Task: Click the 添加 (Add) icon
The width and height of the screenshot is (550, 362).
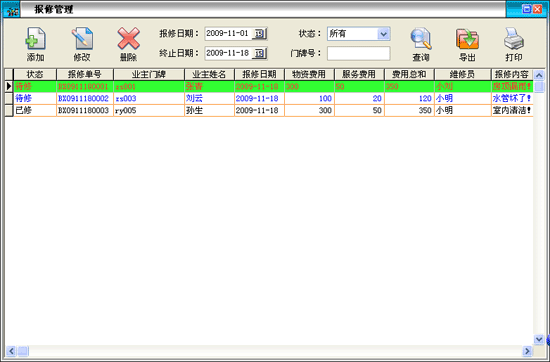Action: point(35,38)
